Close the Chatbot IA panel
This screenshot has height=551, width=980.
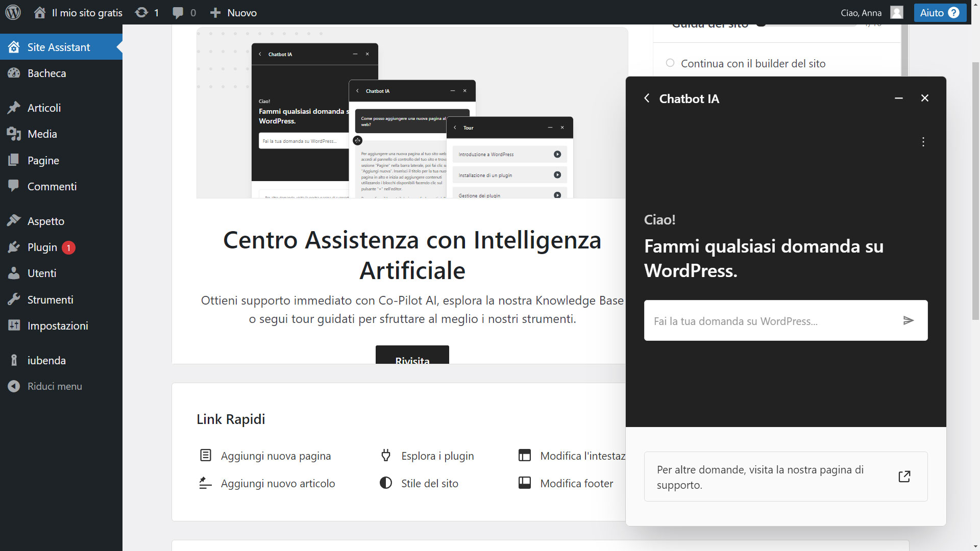point(924,98)
